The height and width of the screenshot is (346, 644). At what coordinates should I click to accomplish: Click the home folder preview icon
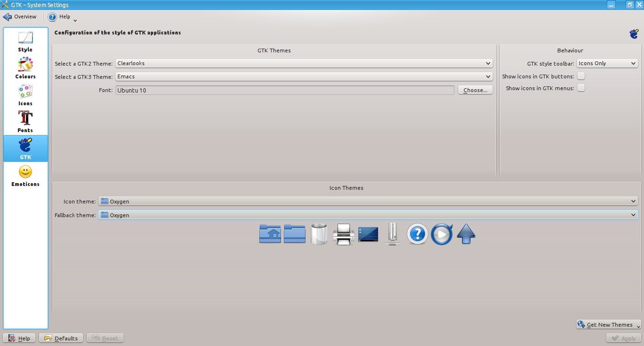tap(270, 234)
